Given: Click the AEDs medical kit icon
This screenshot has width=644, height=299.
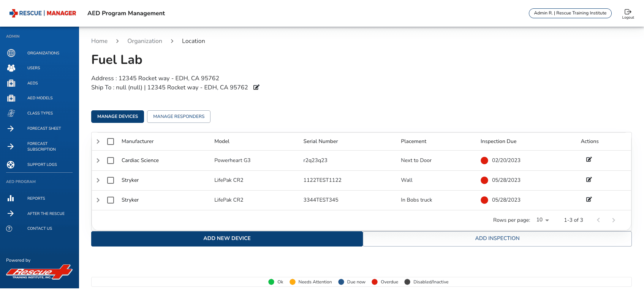Looking at the screenshot, I should pyautogui.click(x=11, y=83).
